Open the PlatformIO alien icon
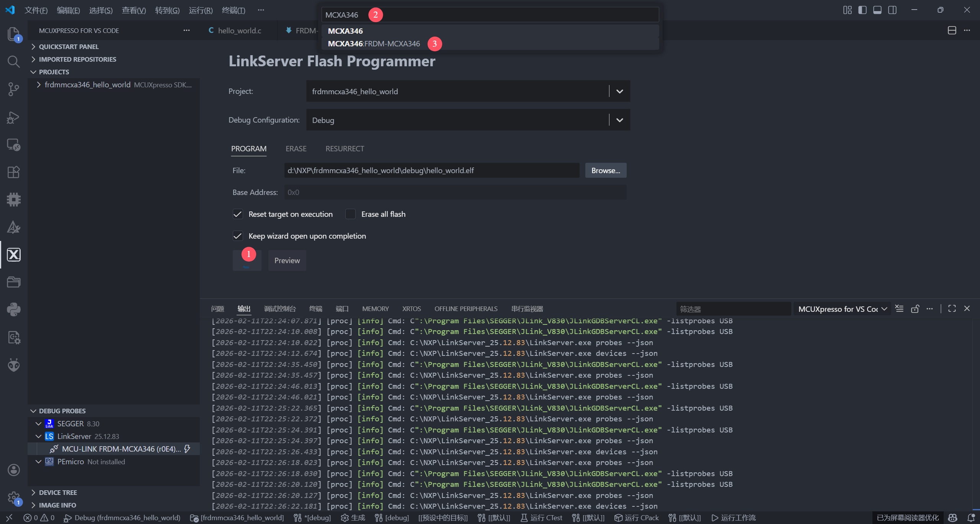980x524 pixels. (x=14, y=365)
